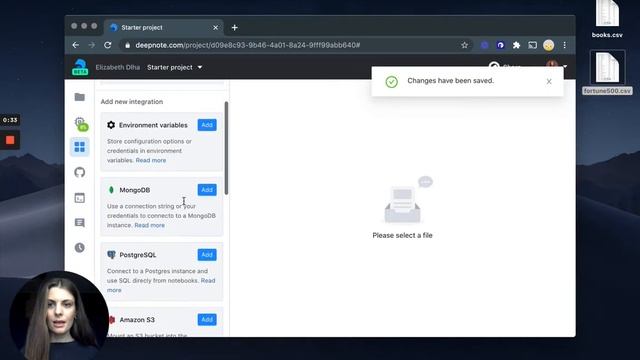Add the PostgreSQL integration
The image size is (640, 360).
click(x=207, y=255)
